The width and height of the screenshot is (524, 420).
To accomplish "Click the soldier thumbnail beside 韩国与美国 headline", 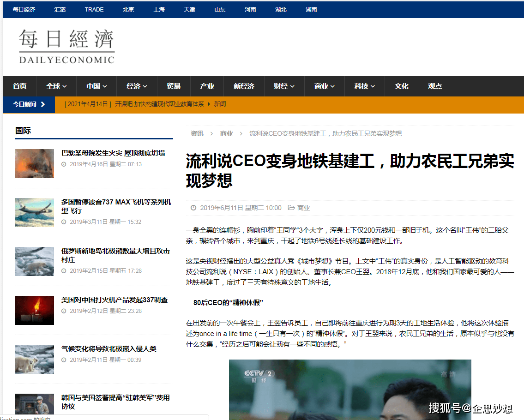I will (x=35, y=404).
